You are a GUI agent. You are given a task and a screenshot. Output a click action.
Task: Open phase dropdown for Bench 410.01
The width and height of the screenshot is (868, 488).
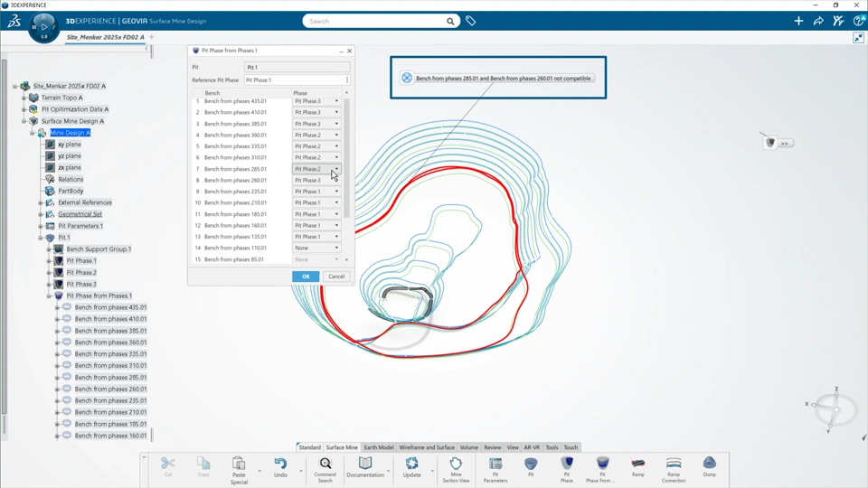click(x=336, y=112)
